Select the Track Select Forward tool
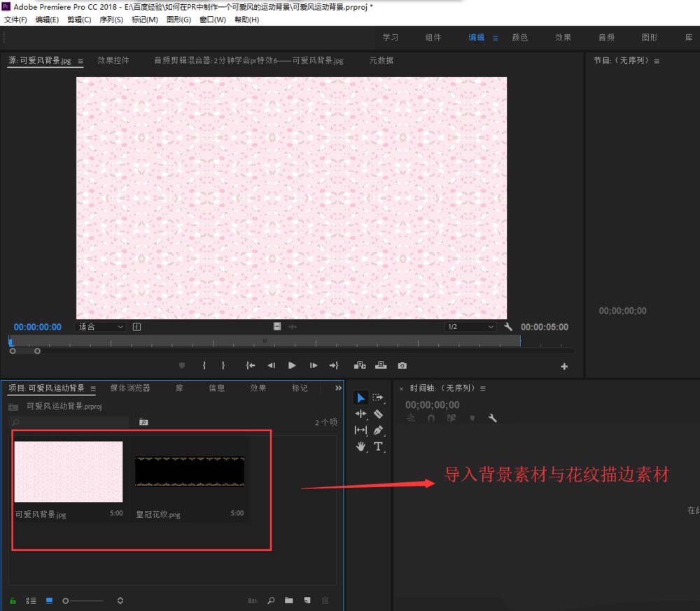700x611 pixels. pos(378,398)
